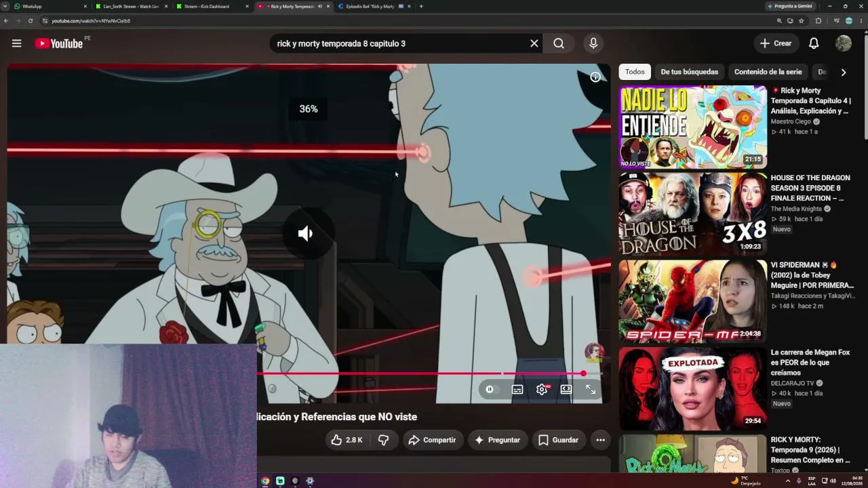
Task: Open Chrome from the taskbar
Action: tap(265, 481)
